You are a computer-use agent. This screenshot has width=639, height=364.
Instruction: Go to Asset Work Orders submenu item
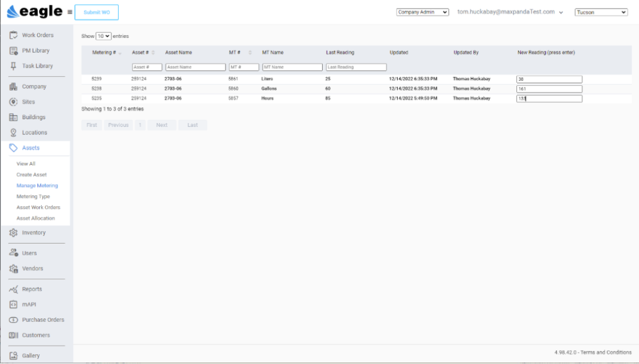[x=38, y=207]
